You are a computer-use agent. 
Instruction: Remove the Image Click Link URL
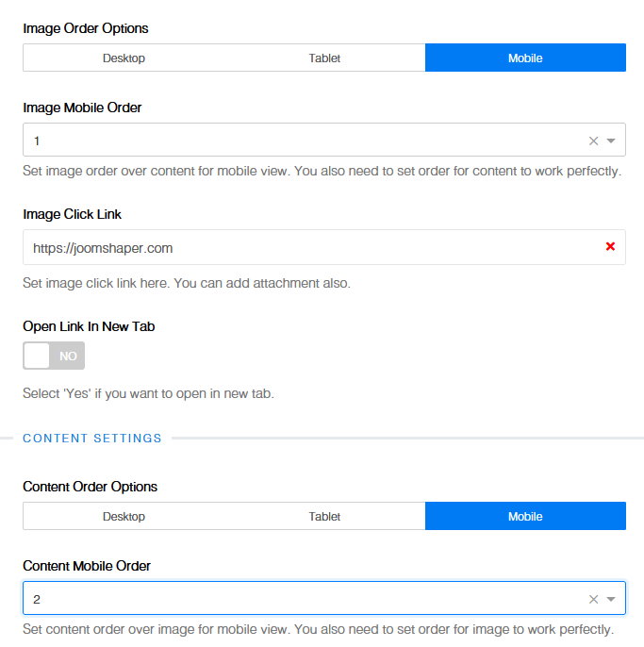tap(610, 247)
